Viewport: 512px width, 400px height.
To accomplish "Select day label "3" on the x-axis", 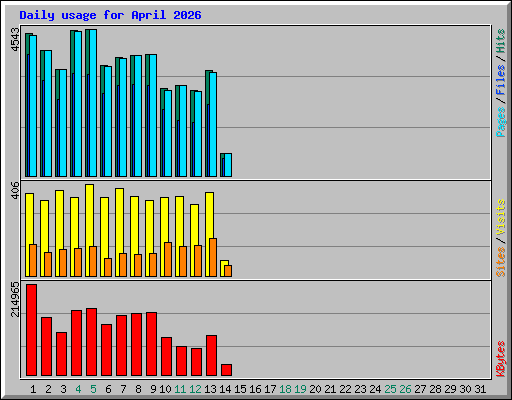I will point(63,389).
